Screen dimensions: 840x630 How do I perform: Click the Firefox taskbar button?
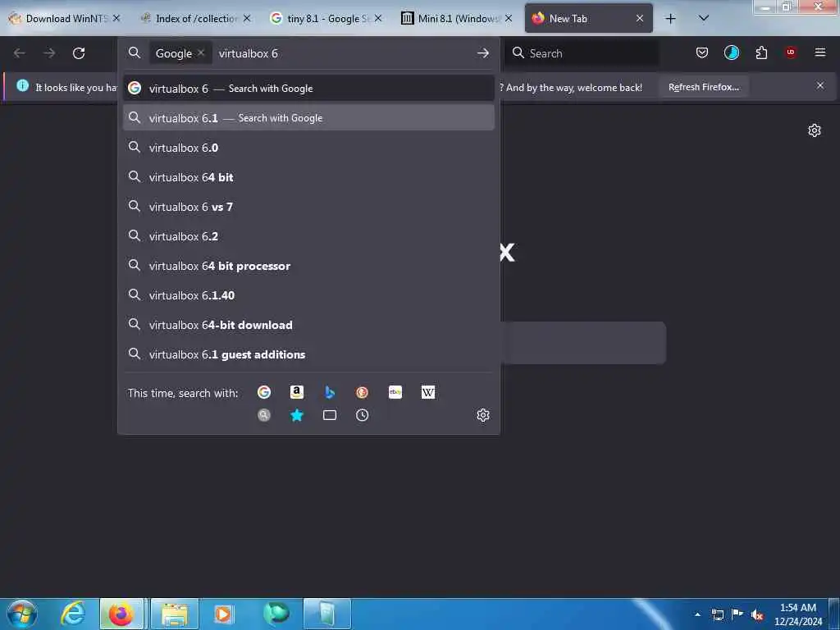pyautogui.click(x=121, y=614)
